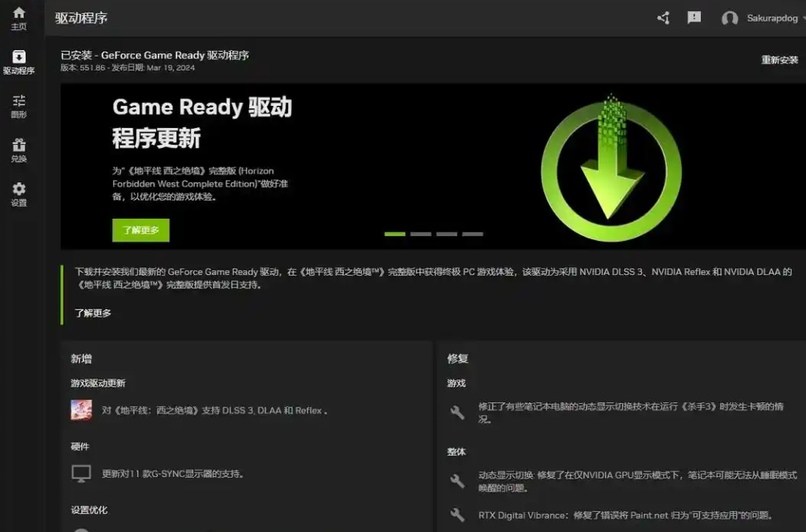
Task: Click the version 551.86 release date text
Action: (x=127, y=68)
